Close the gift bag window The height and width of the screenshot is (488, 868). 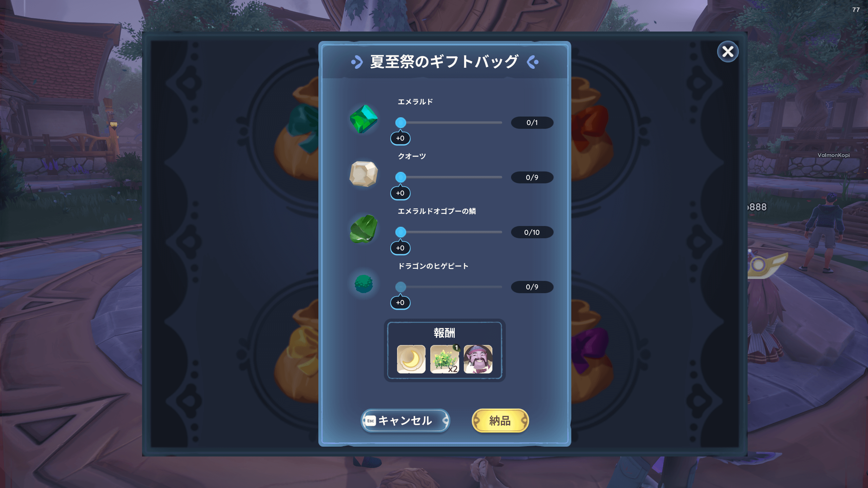(x=728, y=52)
